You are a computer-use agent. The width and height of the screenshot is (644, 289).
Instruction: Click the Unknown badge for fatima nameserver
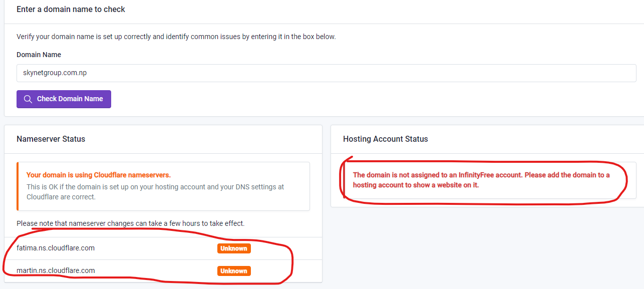(234, 248)
